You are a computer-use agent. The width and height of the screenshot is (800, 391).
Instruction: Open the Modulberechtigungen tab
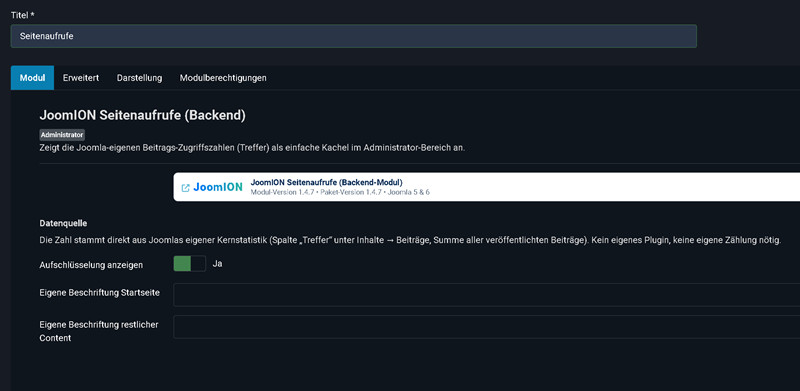coord(223,78)
